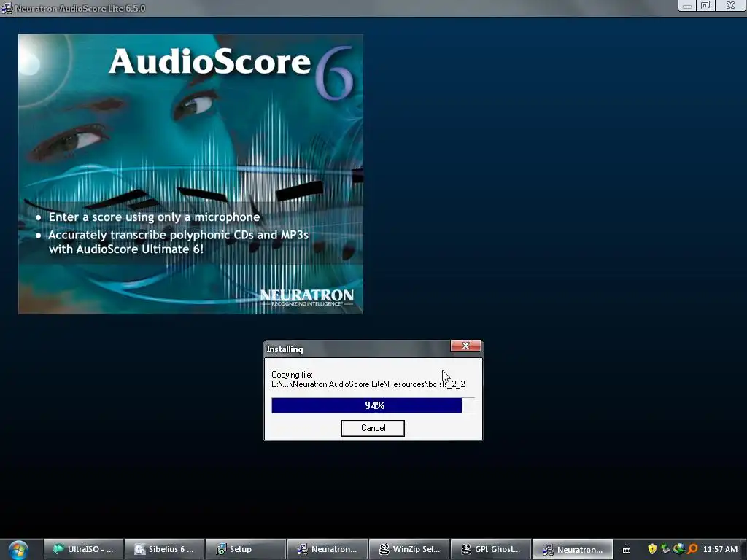Click the Sibelius 6 icon in the taskbar

tap(139, 549)
